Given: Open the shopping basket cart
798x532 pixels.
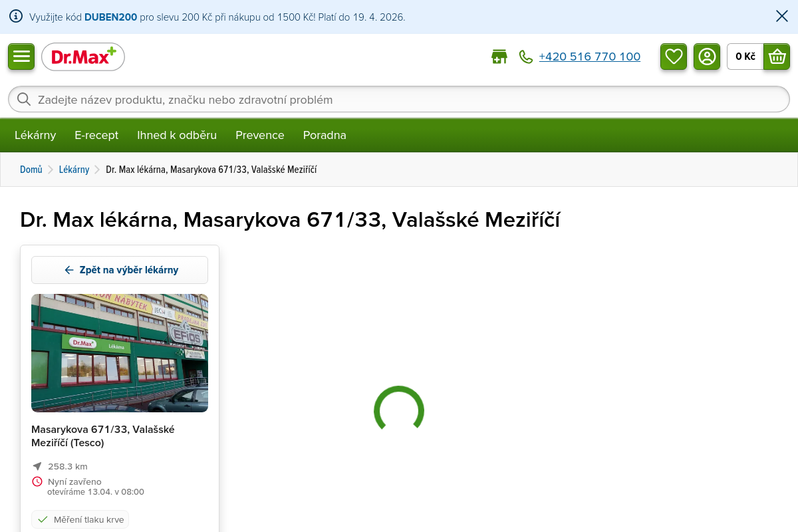Looking at the screenshot, I should click(777, 57).
